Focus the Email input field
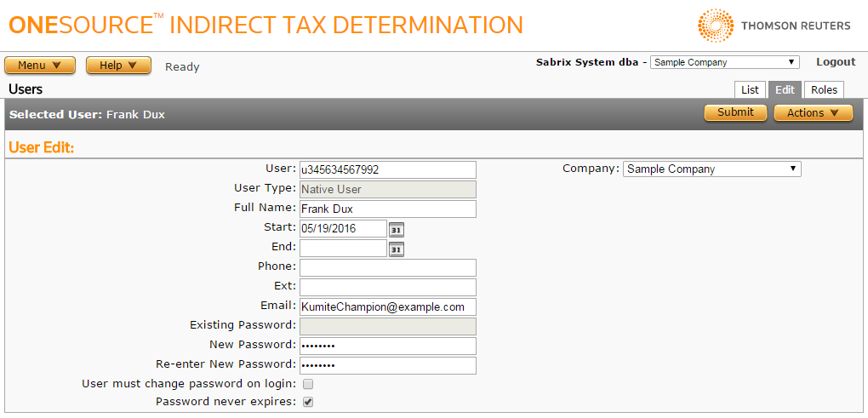The width and height of the screenshot is (868, 418). 387,306
